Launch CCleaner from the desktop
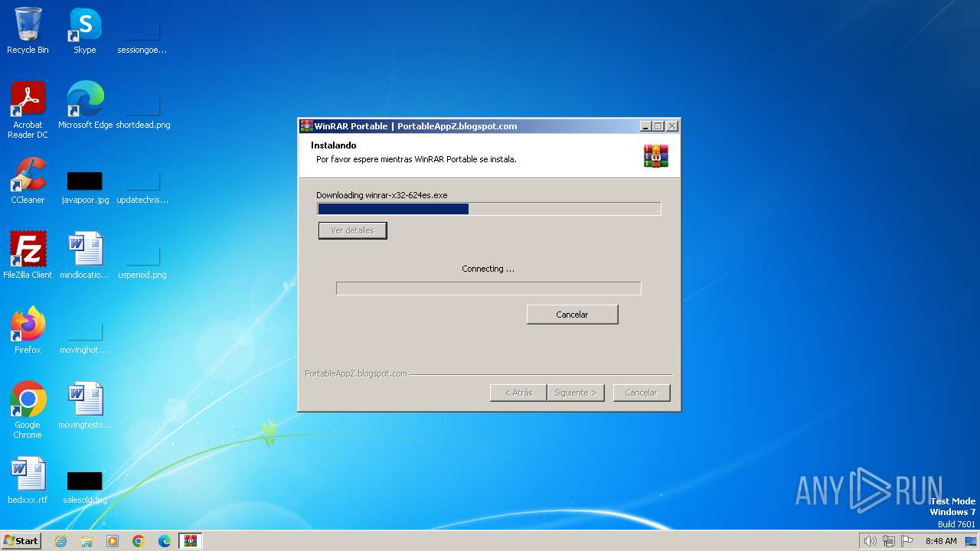Image resolution: width=980 pixels, height=551 pixels. [x=28, y=181]
